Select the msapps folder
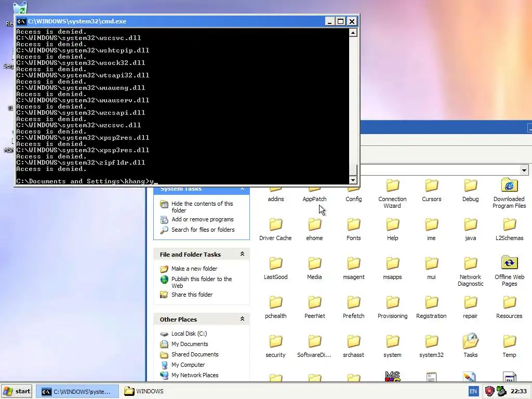The height and width of the screenshot is (399, 532). click(x=392, y=269)
